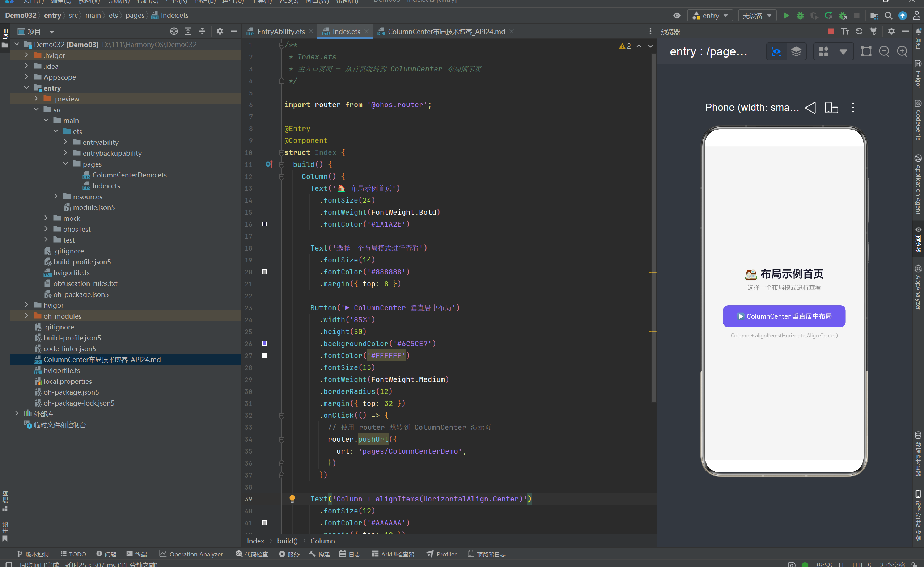This screenshot has height=567, width=924.
Task: Click the font size Tt previewer icon
Action: [845, 31]
